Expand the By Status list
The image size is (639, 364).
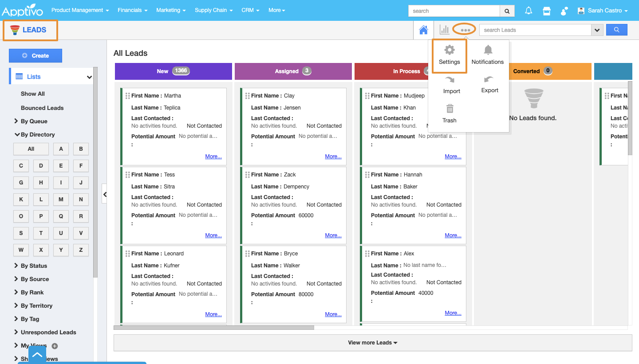(x=34, y=266)
